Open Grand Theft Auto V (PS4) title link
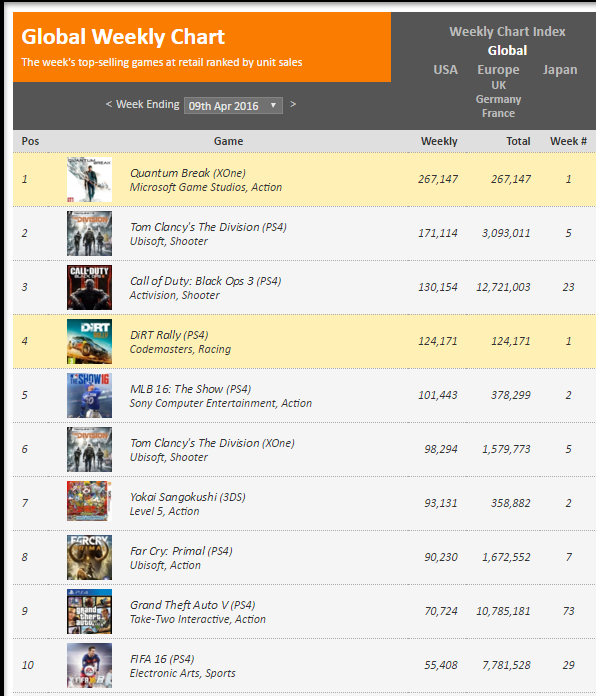Image resolution: width=596 pixels, height=696 pixels. pyautogui.click(x=193, y=605)
